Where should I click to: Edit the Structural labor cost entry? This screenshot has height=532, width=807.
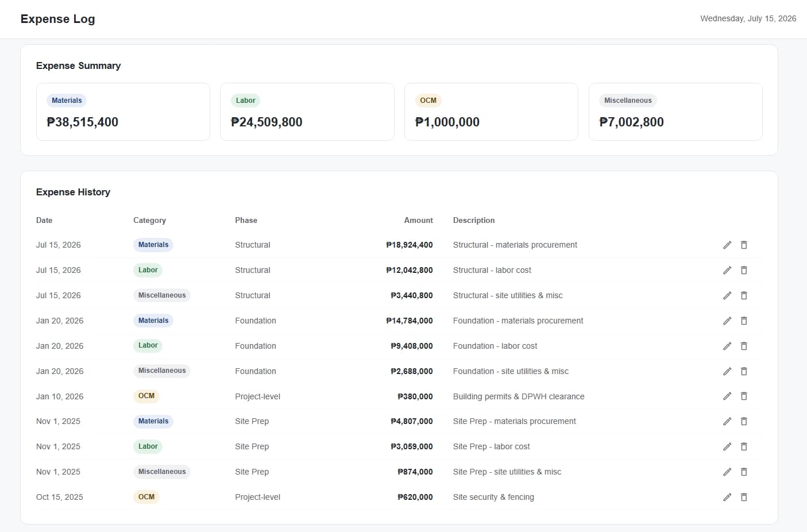tap(727, 270)
